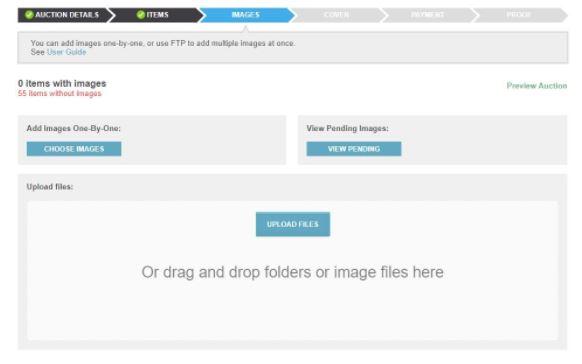Click the Upload Files button
The width and height of the screenshot is (582, 364).
coord(293,224)
